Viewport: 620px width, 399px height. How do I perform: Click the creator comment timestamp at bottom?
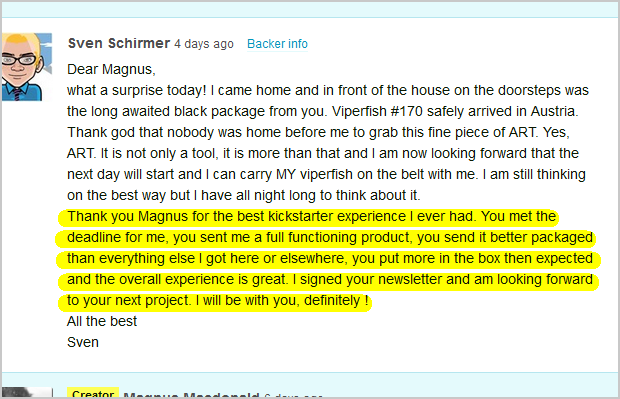(293, 396)
